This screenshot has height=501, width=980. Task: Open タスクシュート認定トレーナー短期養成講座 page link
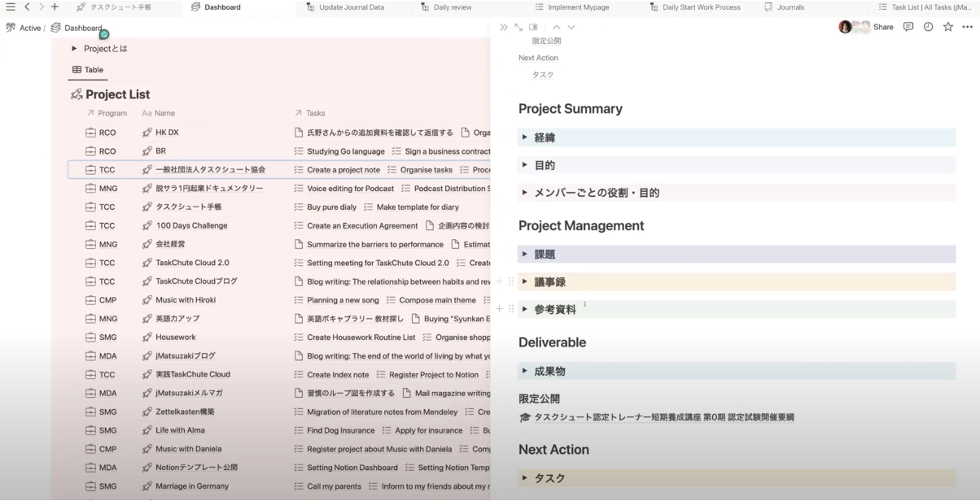pos(663,417)
